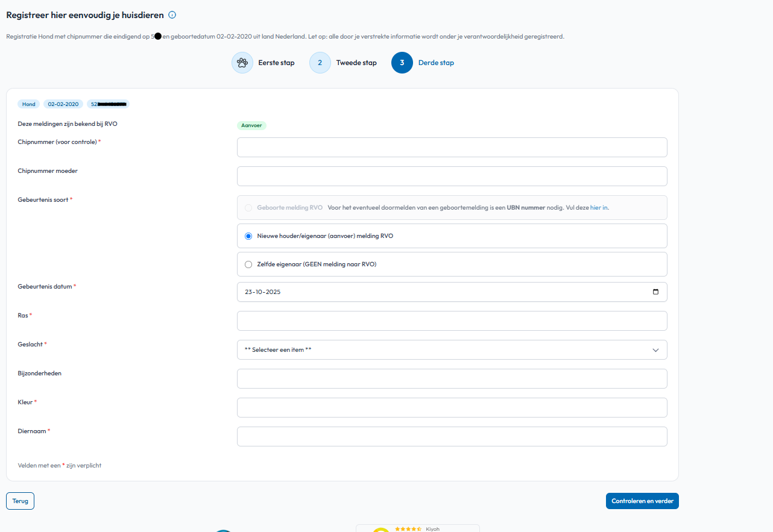Click the Terug button
The width and height of the screenshot is (773, 532).
[x=21, y=501]
